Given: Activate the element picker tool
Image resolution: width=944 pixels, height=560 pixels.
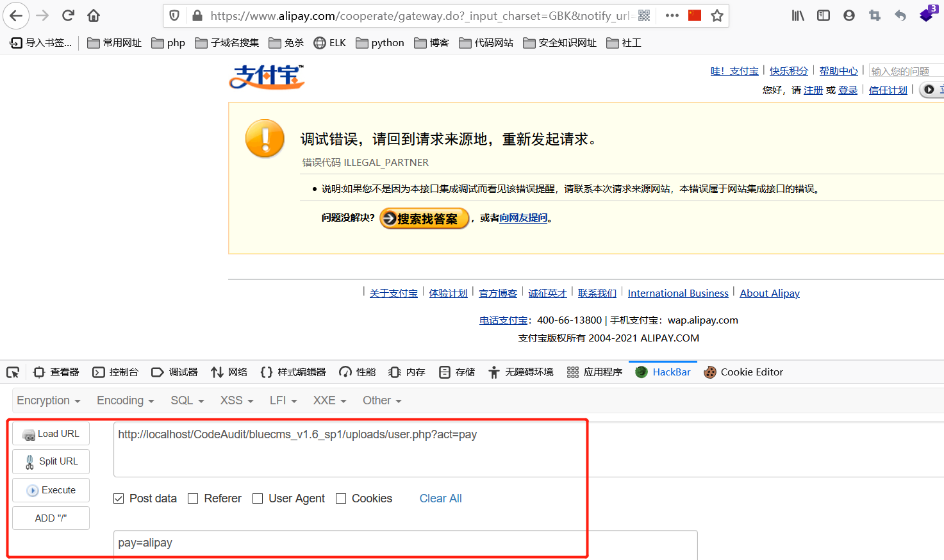Looking at the screenshot, I should pos(13,372).
